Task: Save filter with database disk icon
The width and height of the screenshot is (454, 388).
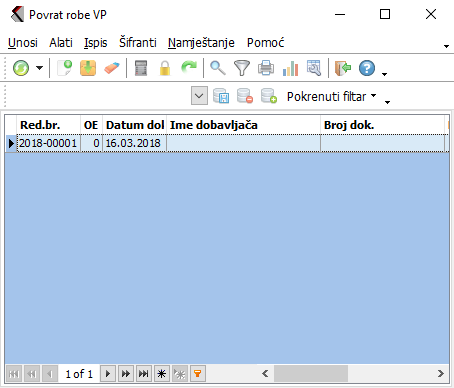Action: pos(221,96)
